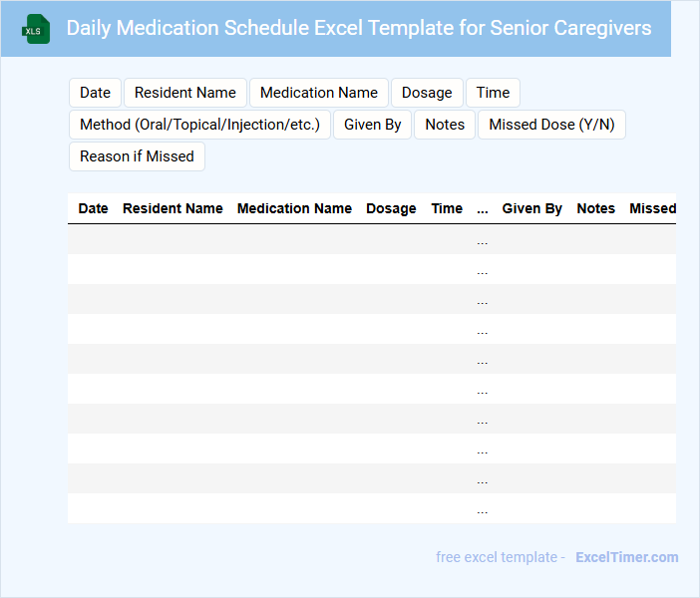
Task: Click the ellipsis in the last table row
Action: 483,509
